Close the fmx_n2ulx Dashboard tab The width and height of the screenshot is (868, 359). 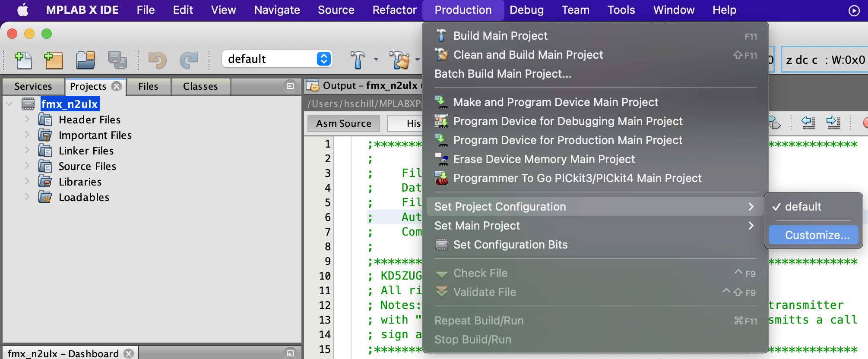coord(129,353)
